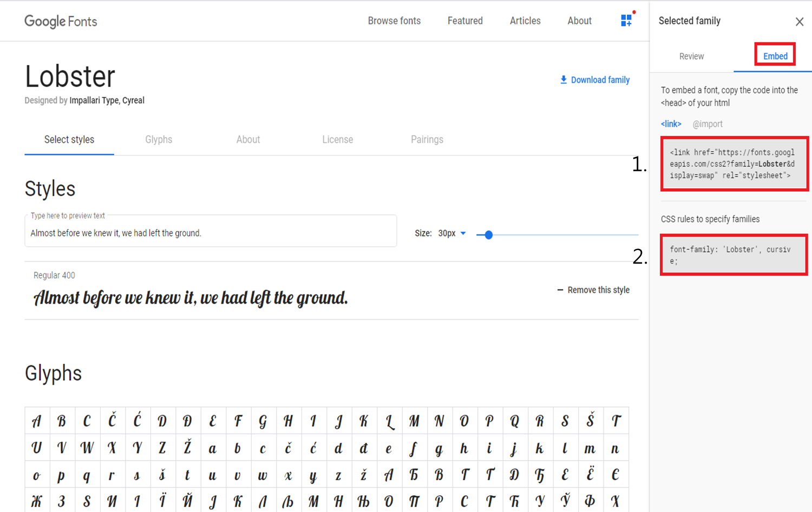Open the License tab
The height and width of the screenshot is (512, 812).
pyautogui.click(x=337, y=140)
